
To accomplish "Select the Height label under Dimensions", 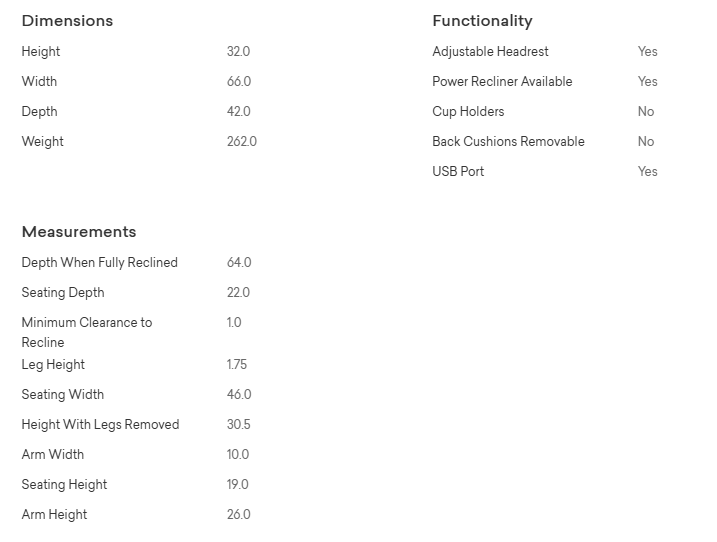I will point(41,52).
